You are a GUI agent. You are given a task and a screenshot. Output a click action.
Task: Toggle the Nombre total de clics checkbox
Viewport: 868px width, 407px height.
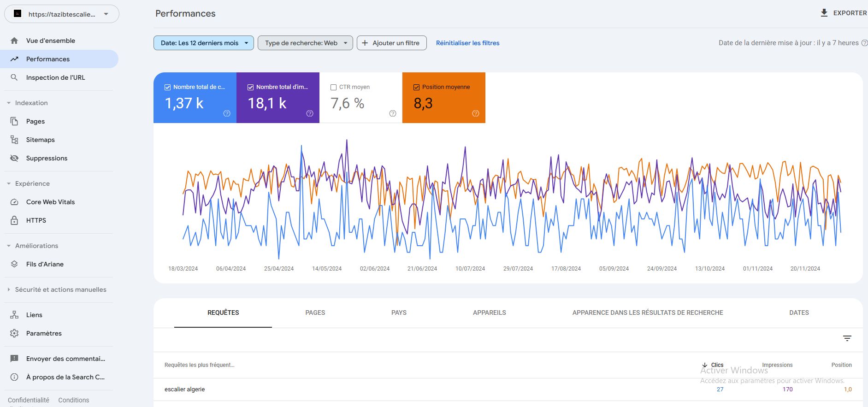168,87
